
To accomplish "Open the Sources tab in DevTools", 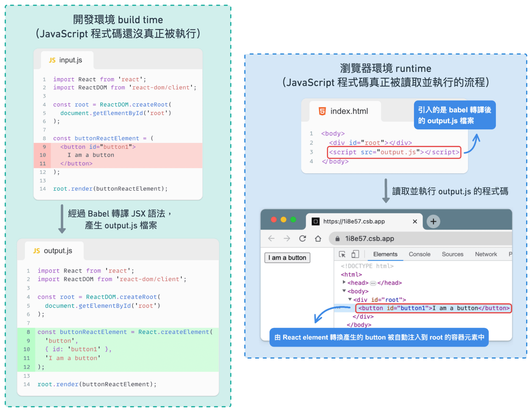I will click(x=452, y=254).
